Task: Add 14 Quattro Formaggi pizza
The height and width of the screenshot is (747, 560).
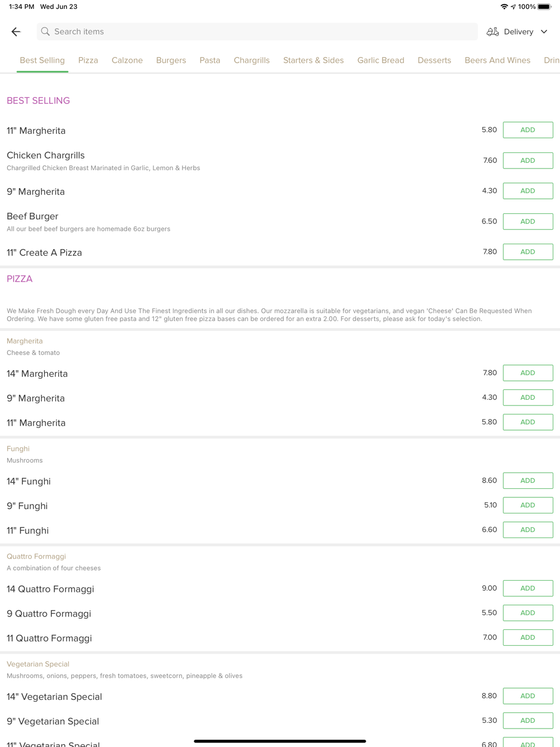Action: coord(528,589)
